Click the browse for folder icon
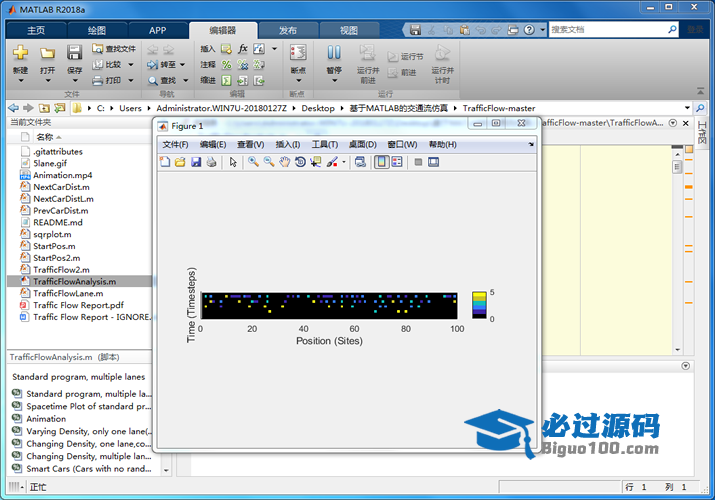The width and height of the screenshot is (715, 500). [x=60, y=108]
